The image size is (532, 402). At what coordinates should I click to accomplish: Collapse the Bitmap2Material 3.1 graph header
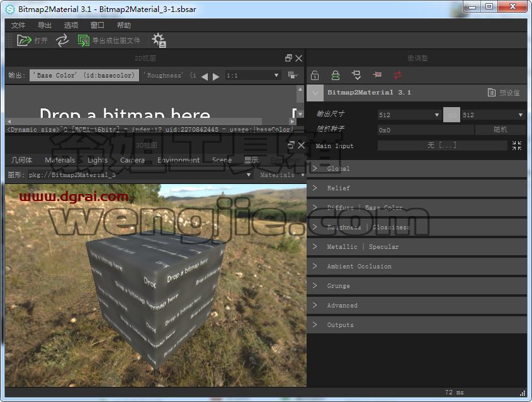[x=315, y=93]
